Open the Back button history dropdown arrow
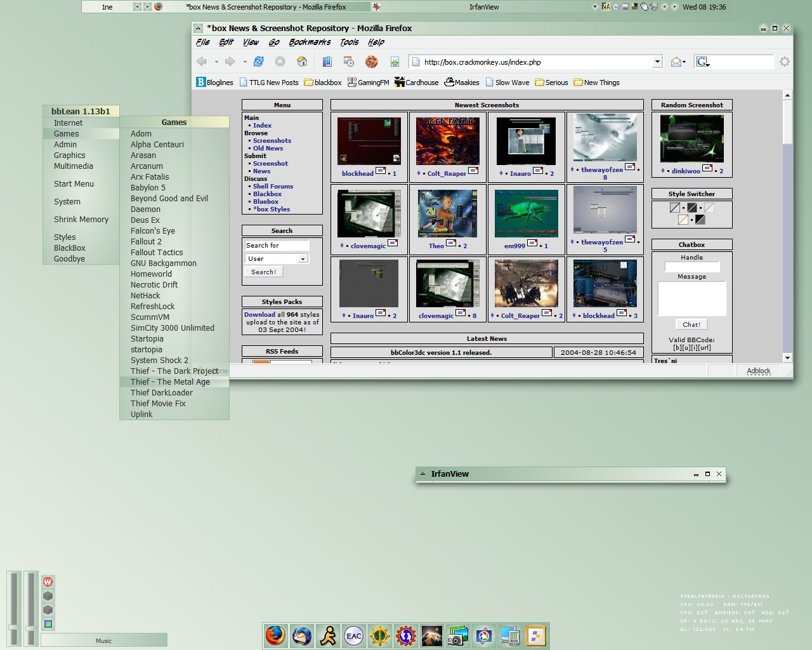This screenshot has height=650, width=812. pos(216,62)
